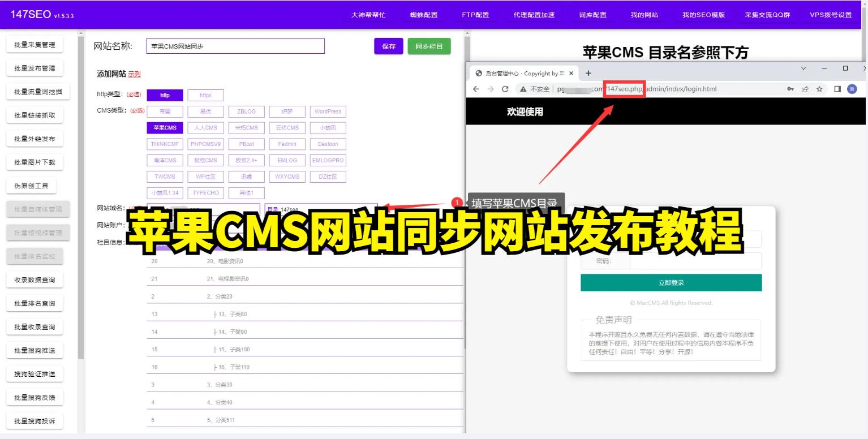Image resolution: width=868 pixels, height=439 pixels.
Task: Open 我的SEO模板 in the top menu
Action: click(703, 15)
